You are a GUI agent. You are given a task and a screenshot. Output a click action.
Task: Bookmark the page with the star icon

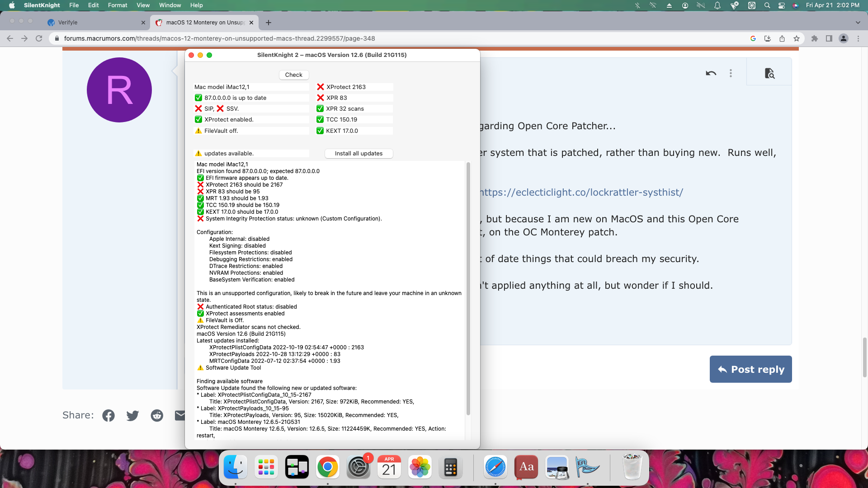[x=797, y=38]
